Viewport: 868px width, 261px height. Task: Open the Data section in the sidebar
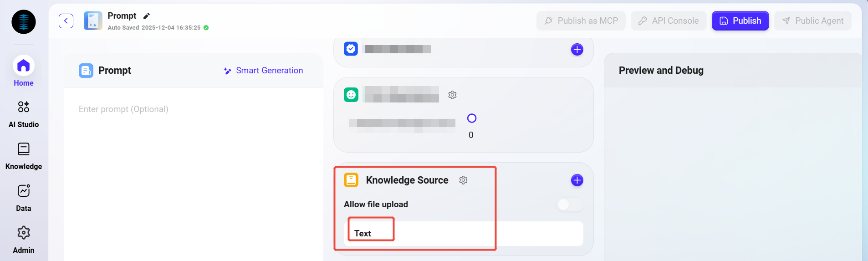(24, 198)
